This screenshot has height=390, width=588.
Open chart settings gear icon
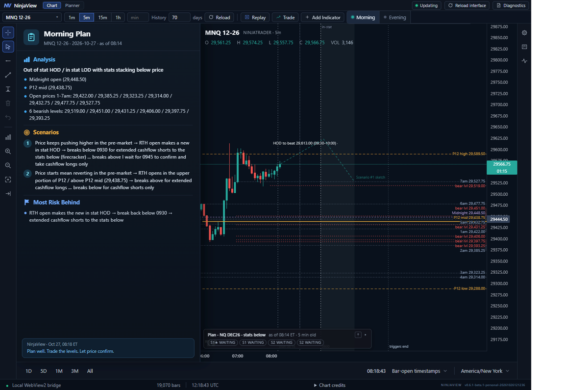[524, 33]
